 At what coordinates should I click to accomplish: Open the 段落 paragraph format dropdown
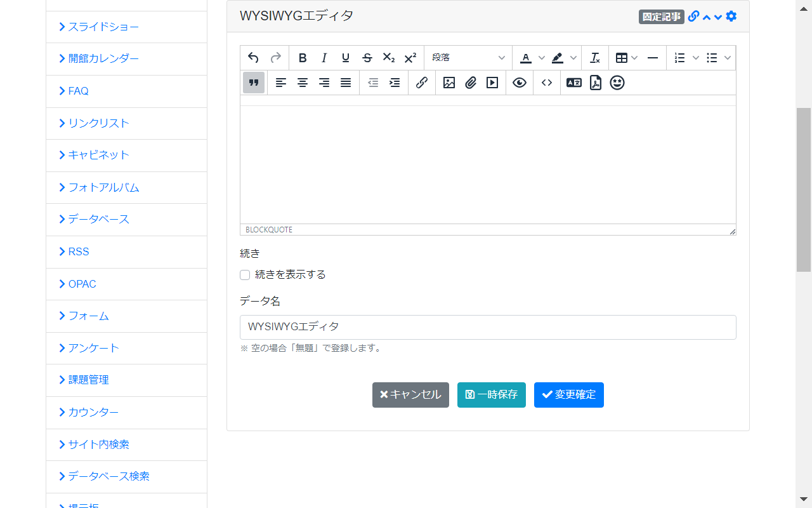point(468,57)
